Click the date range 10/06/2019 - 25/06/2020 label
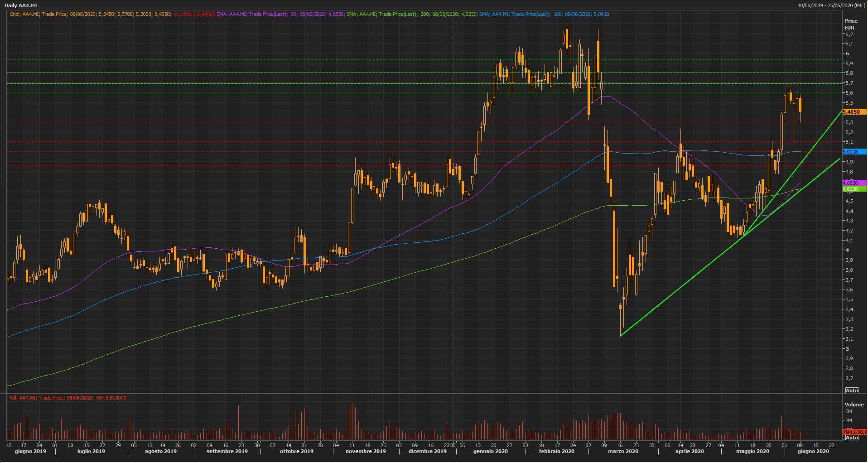This screenshot has height=463, width=868. 831,5
